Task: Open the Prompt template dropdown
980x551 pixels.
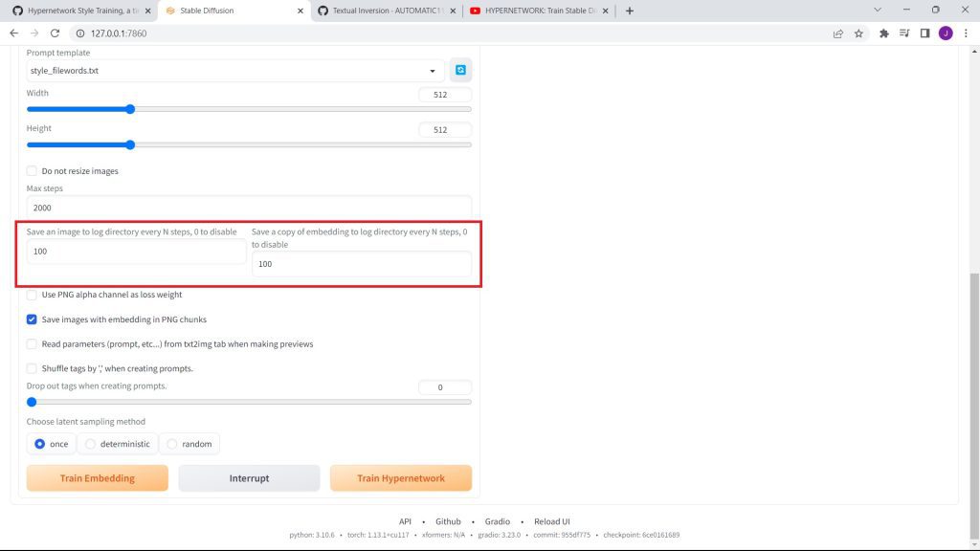Action: [234, 71]
